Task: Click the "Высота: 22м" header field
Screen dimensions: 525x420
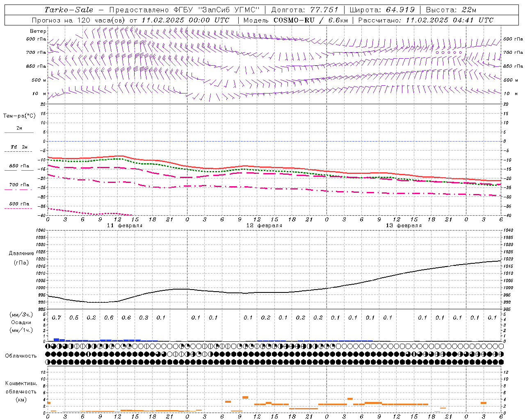Action: (451, 10)
